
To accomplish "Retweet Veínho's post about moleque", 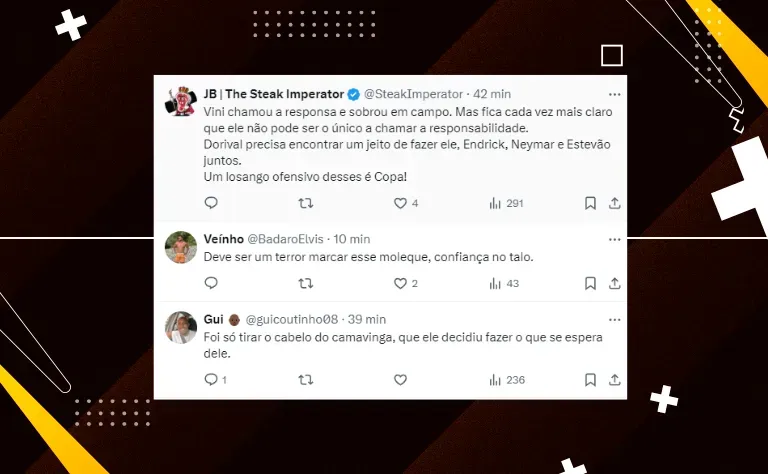I will pyautogui.click(x=306, y=283).
